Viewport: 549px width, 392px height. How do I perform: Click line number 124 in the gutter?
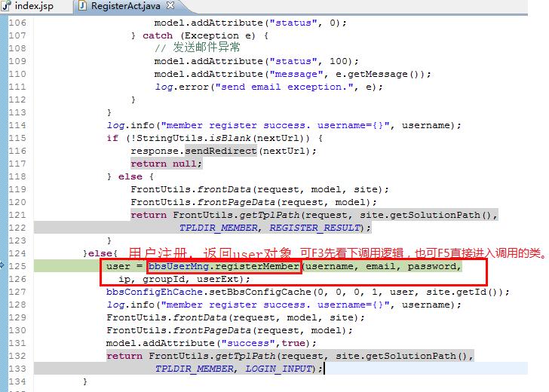pyautogui.click(x=17, y=253)
